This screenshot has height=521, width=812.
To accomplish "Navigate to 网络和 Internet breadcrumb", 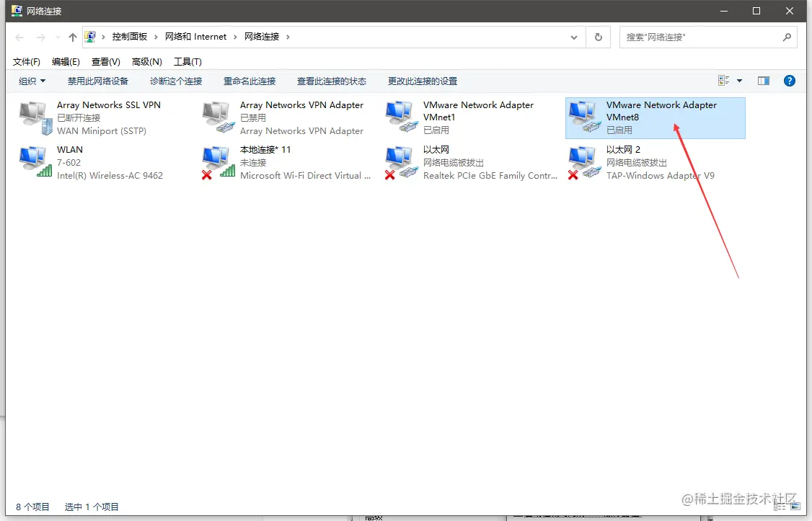I will [195, 37].
